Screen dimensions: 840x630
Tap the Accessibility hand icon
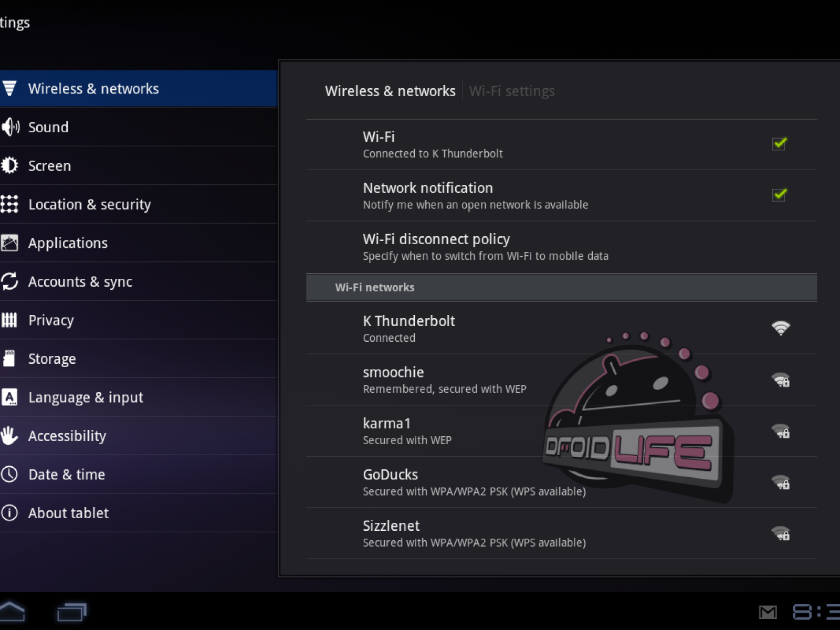9,436
